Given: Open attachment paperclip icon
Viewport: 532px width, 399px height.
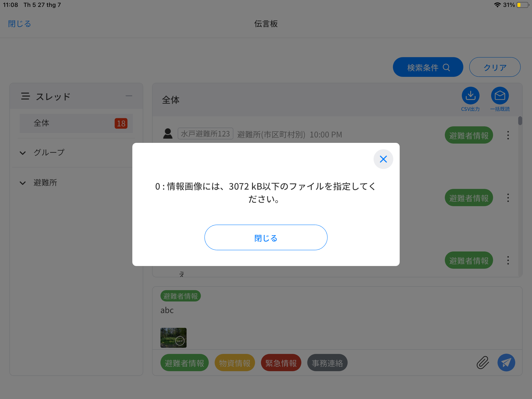Looking at the screenshot, I should 482,363.
